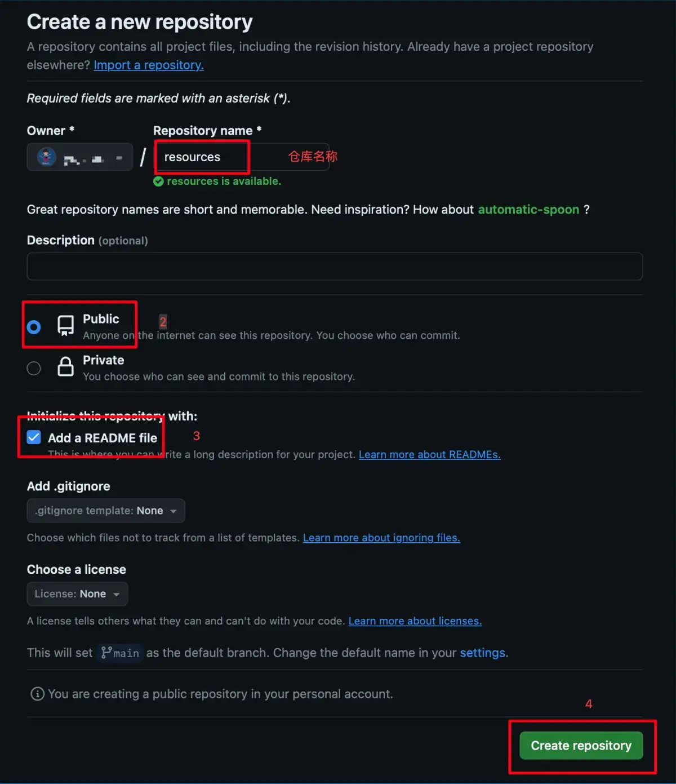The height and width of the screenshot is (784, 676).
Task: Select the Public visibility radio button
Action: 33,326
